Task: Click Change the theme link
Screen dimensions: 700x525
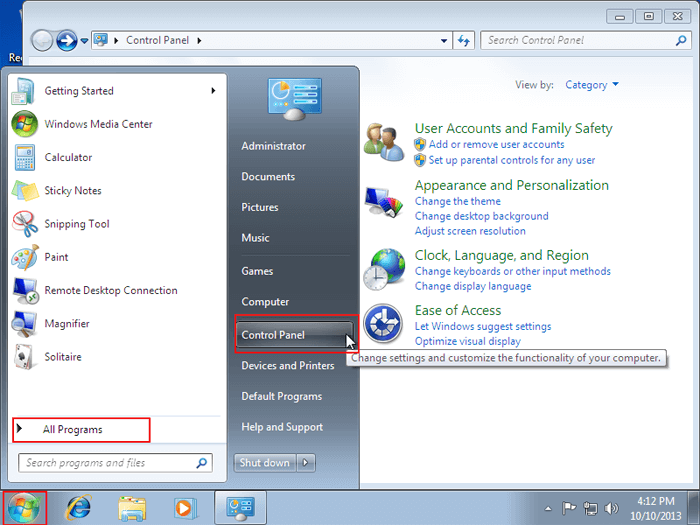Action: coord(458,201)
